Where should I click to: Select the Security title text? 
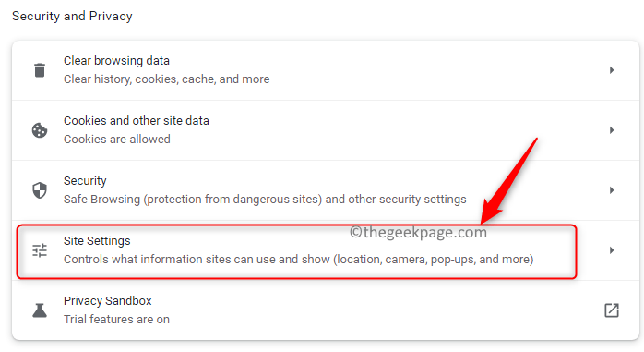pyautogui.click(x=85, y=181)
